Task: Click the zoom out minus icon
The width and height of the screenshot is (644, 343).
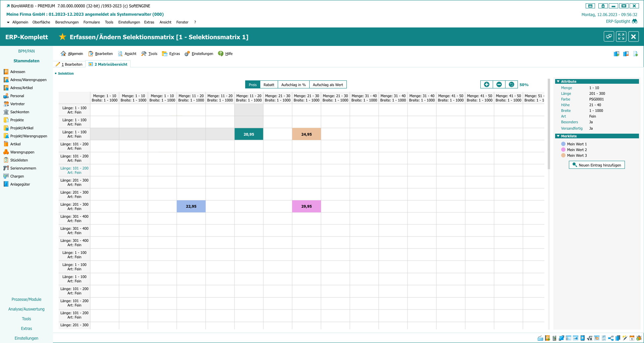Action: 499,84
